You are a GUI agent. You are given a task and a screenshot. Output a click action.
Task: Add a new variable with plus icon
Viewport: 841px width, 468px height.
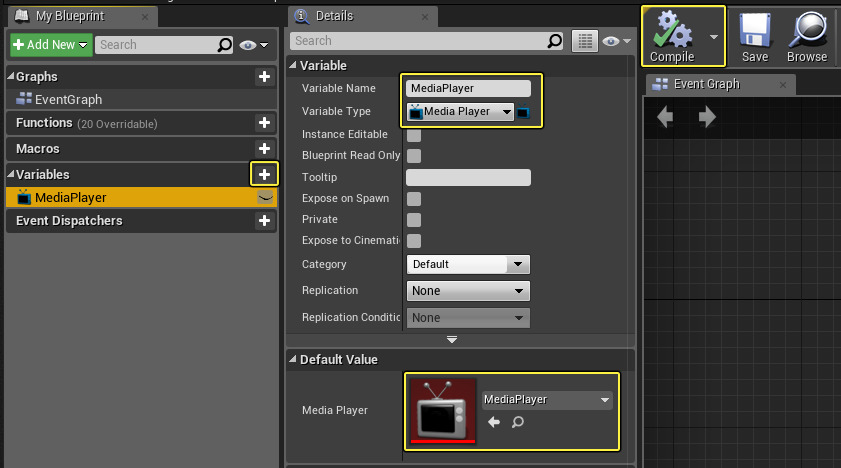coord(264,174)
